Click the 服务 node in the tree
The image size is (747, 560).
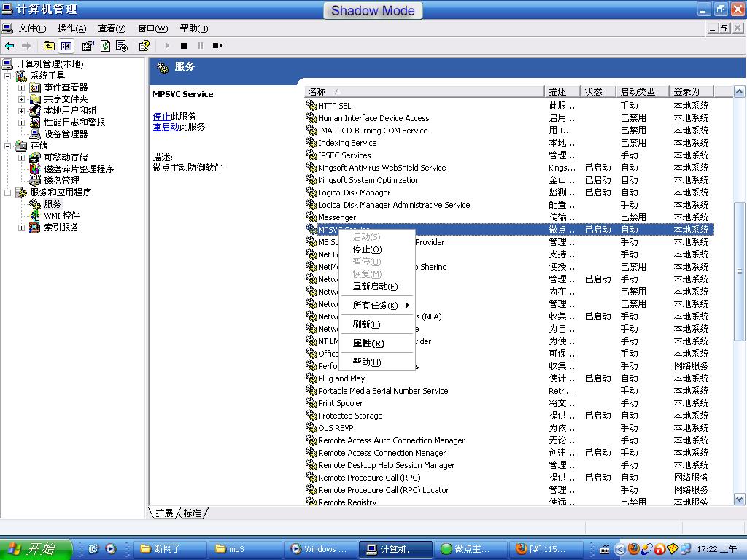click(53, 204)
